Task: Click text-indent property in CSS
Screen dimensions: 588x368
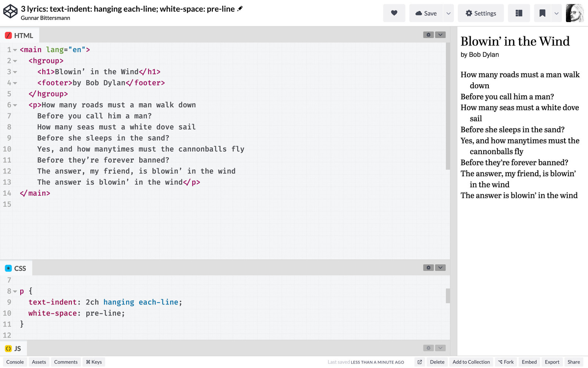Action: tap(53, 302)
